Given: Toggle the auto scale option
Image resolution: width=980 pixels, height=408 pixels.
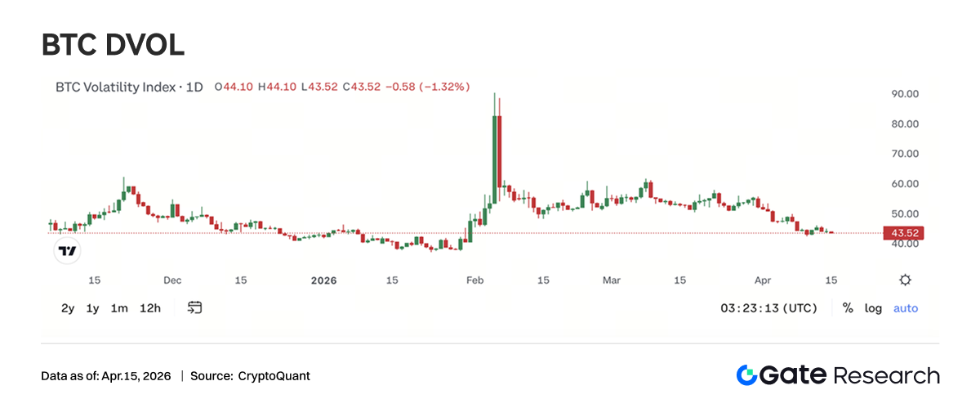Looking at the screenshot, I should (906, 308).
